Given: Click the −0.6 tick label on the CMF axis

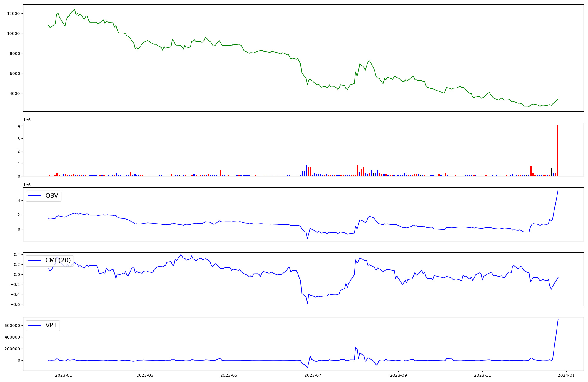Looking at the screenshot, I should pos(15,304).
